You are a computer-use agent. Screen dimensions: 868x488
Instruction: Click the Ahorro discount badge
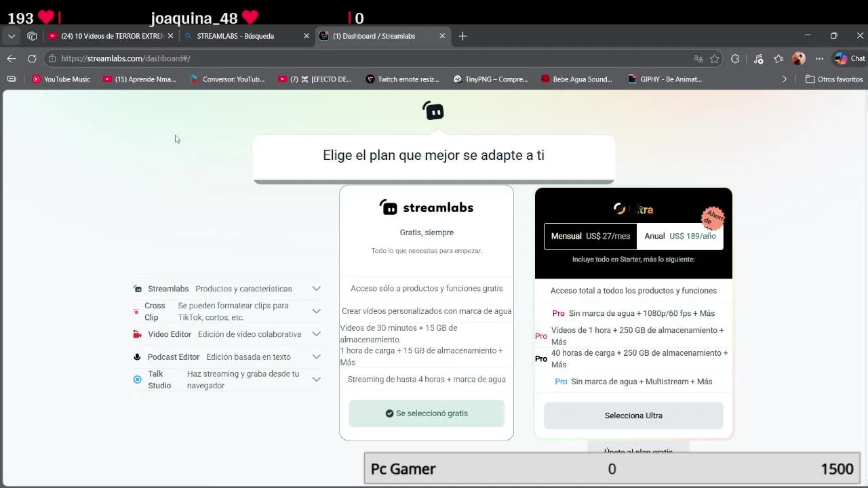tap(713, 218)
